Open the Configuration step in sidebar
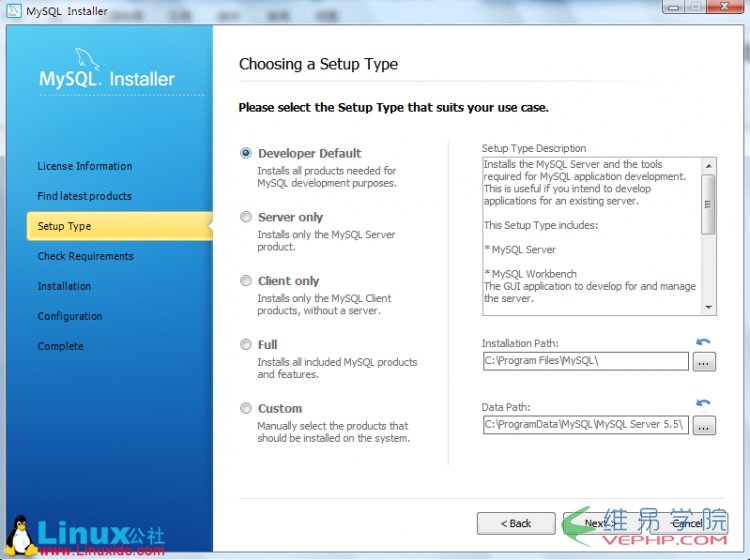 [70, 317]
